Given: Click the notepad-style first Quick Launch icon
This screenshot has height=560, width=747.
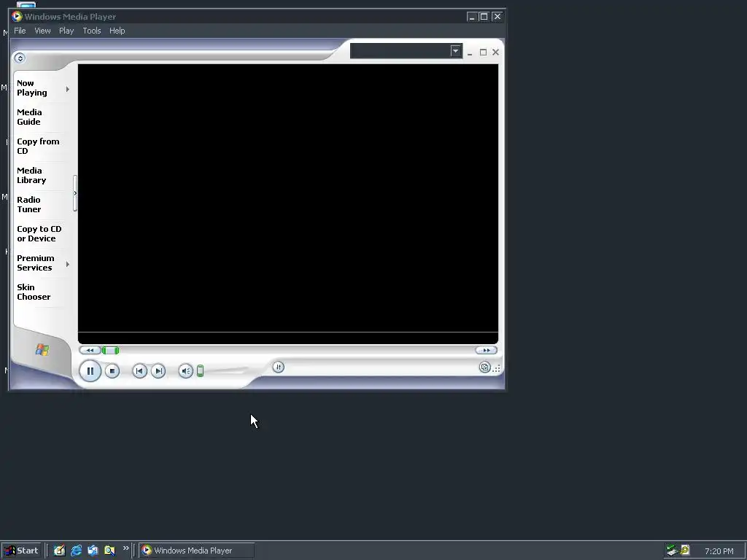Looking at the screenshot, I should [x=59, y=551].
